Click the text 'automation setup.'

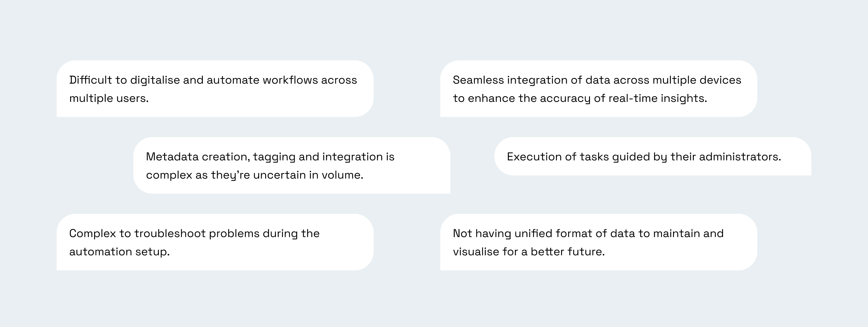coord(119,252)
